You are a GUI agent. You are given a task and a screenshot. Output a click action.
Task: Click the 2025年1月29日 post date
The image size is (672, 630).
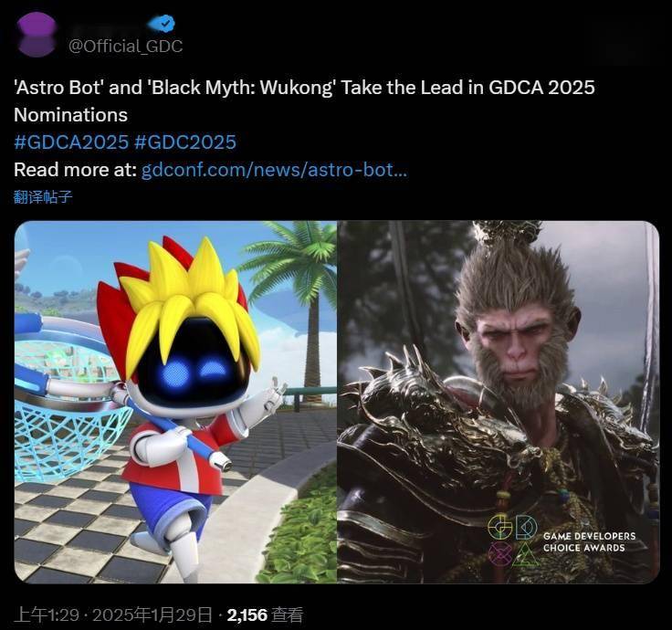click(152, 615)
